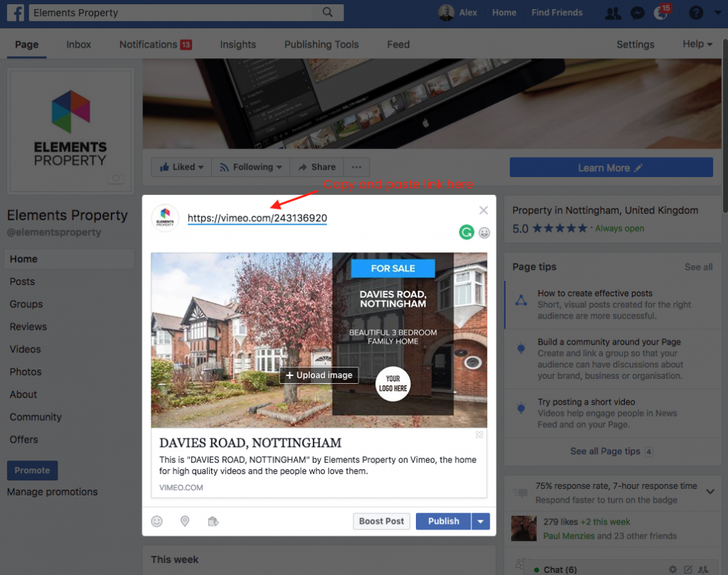Add location check-in pin icon
This screenshot has height=575, width=728.
[x=185, y=521]
